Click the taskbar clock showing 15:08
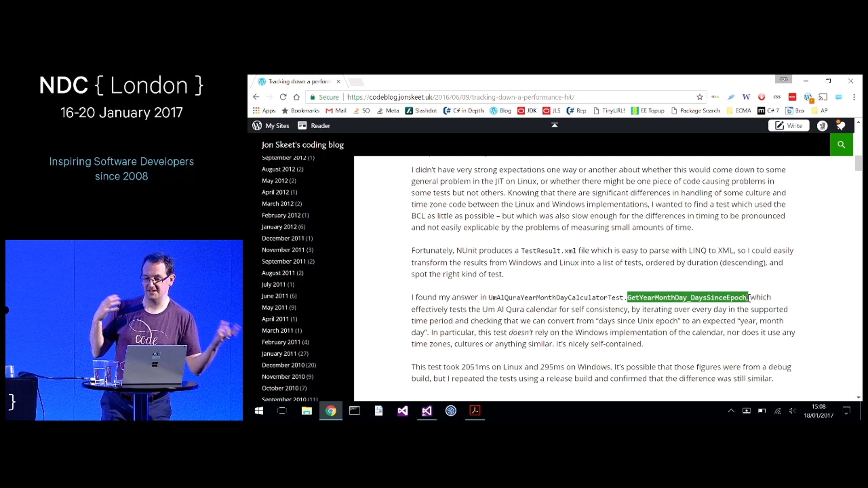Screen dimensions: 868x488 coord(819,411)
